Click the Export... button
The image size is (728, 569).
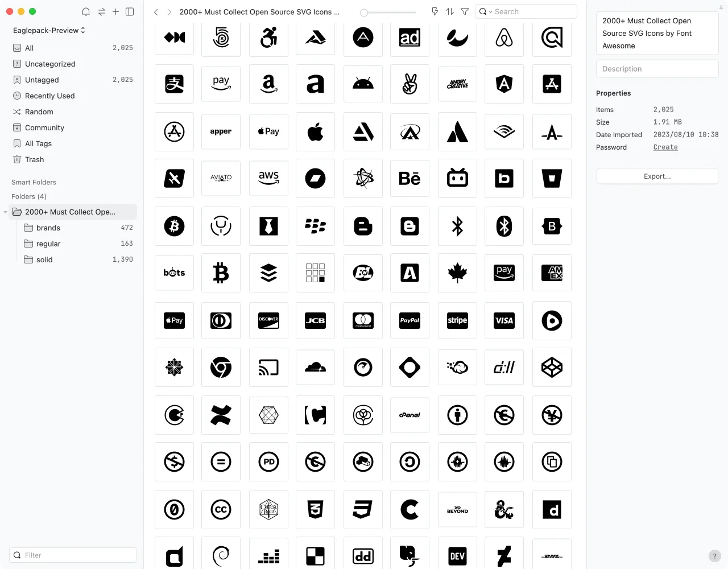click(x=657, y=176)
